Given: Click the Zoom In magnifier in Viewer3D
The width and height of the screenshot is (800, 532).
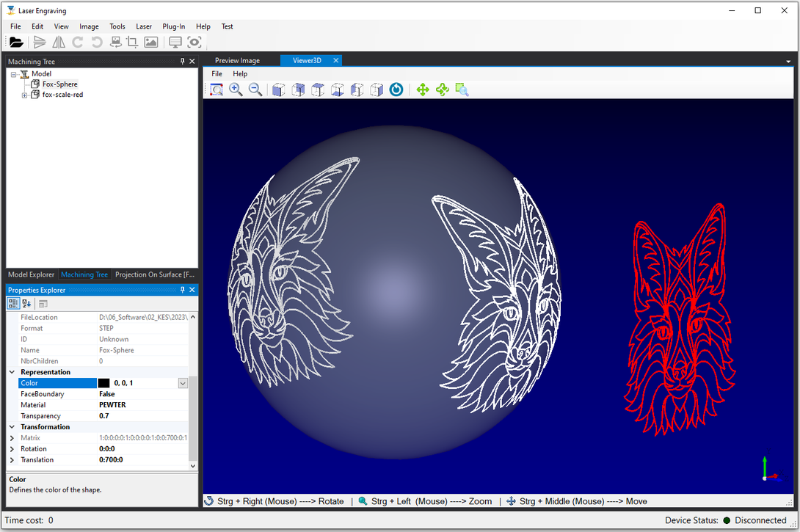Looking at the screenshot, I should click(236, 90).
